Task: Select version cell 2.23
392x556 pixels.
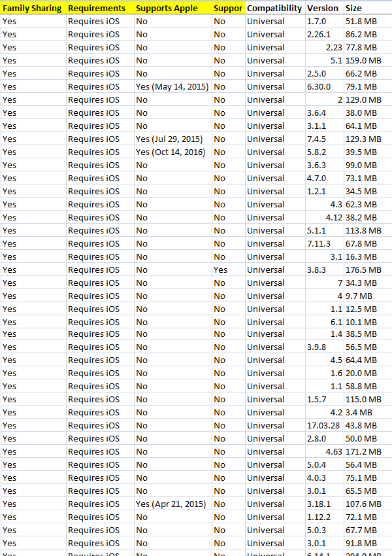Action: [324, 48]
